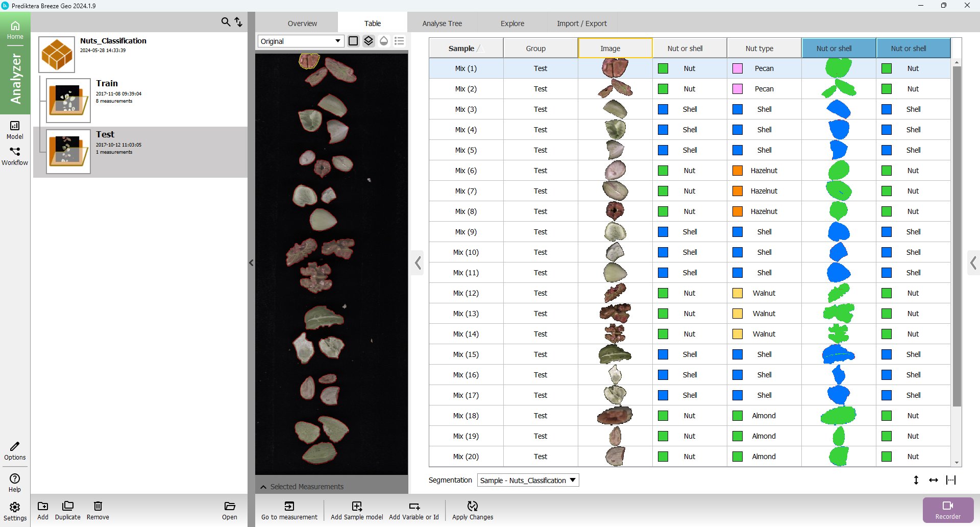Select the Train group thumbnail
The image size is (980, 527).
tap(68, 100)
